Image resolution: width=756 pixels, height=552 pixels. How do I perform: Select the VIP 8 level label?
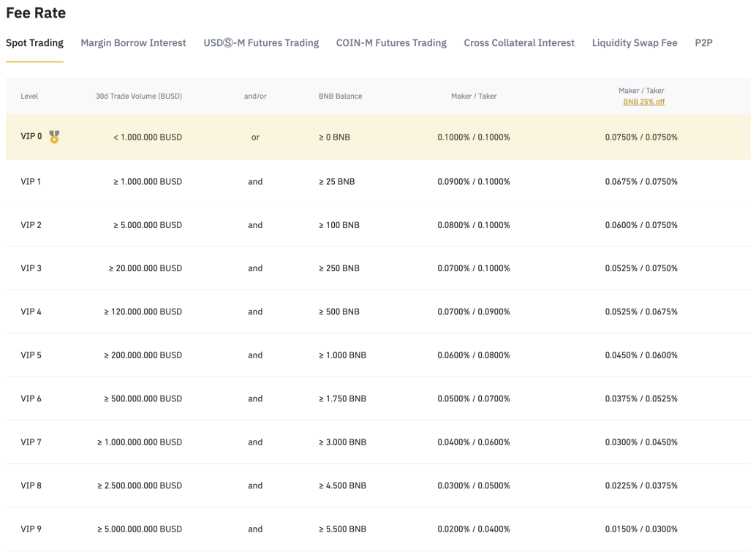tap(31, 485)
